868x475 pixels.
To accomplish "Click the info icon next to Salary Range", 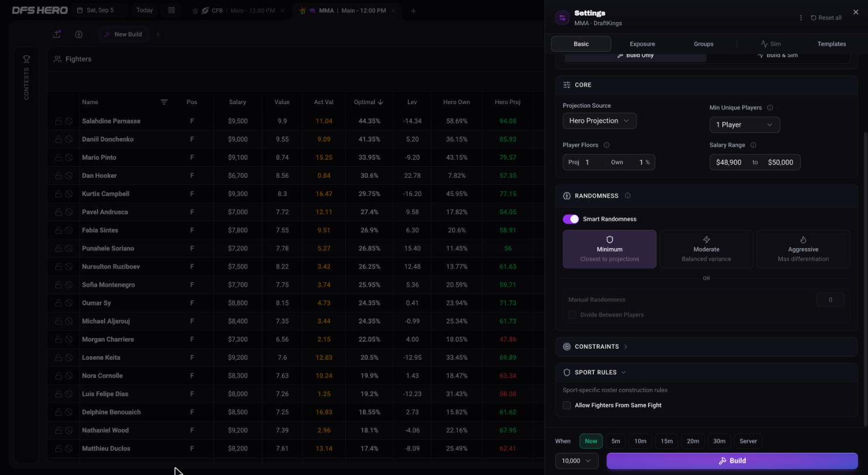I will coord(753,145).
